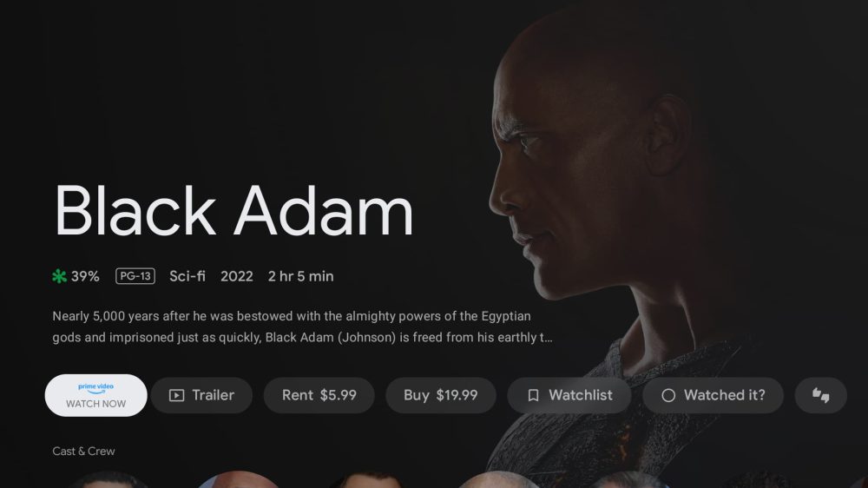The width and height of the screenshot is (868, 488).
Task: Open the Cast & Crew section heading
Action: [x=83, y=451]
